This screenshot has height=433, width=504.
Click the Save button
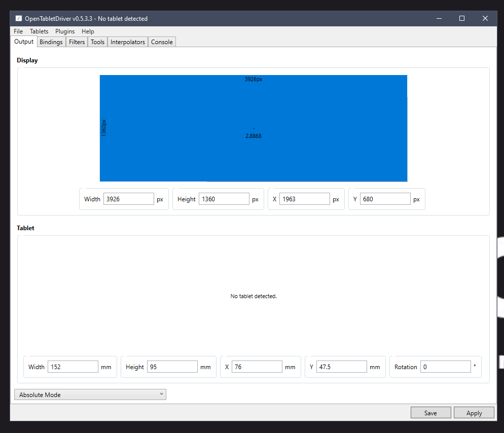click(430, 413)
